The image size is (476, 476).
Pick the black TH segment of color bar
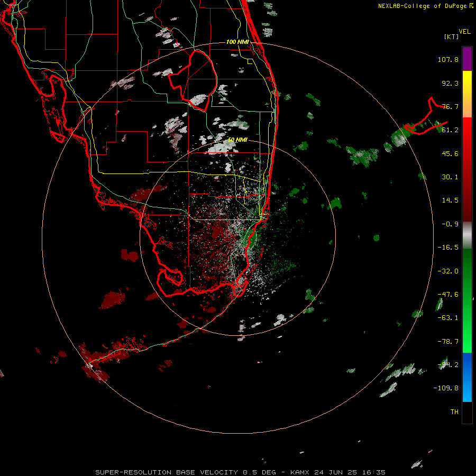pos(467,412)
